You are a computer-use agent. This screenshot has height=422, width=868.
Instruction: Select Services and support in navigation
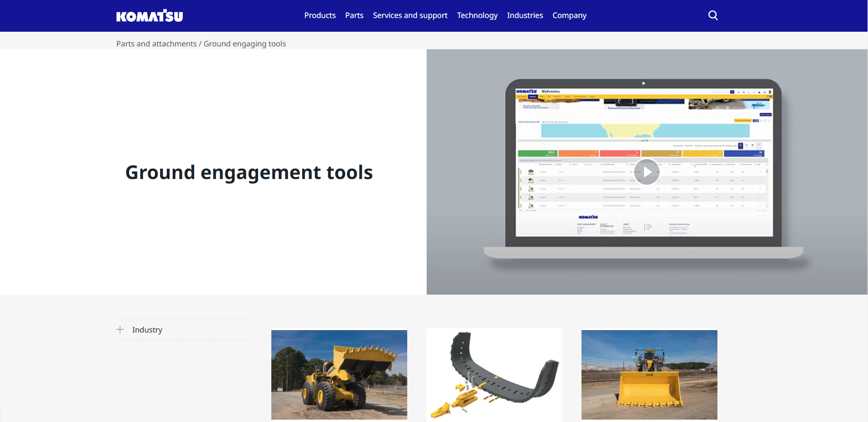click(x=410, y=16)
